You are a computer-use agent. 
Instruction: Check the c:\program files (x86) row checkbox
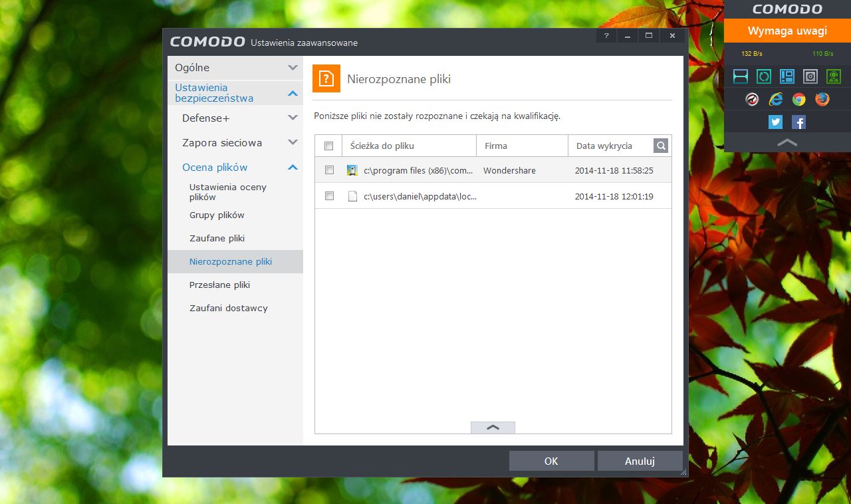(329, 170)
